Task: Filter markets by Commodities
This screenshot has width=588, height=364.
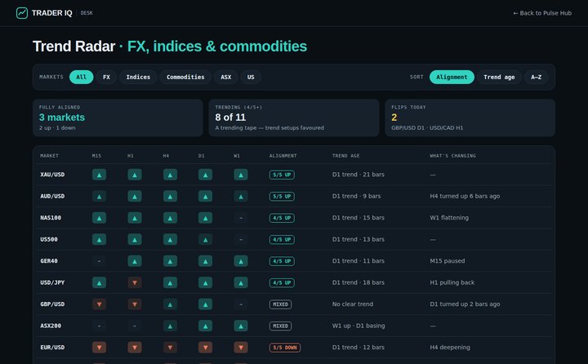Action: click(x=185, y=78)
